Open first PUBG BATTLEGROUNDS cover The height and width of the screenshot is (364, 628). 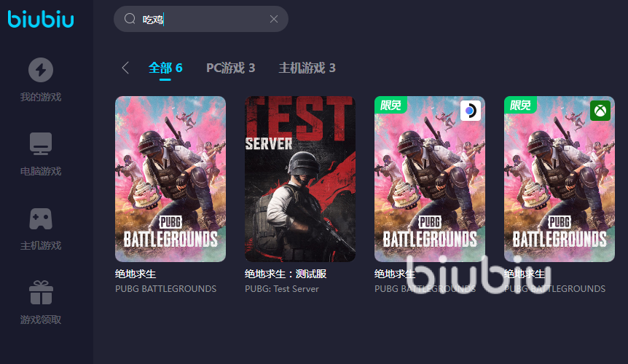pos(170,179)
